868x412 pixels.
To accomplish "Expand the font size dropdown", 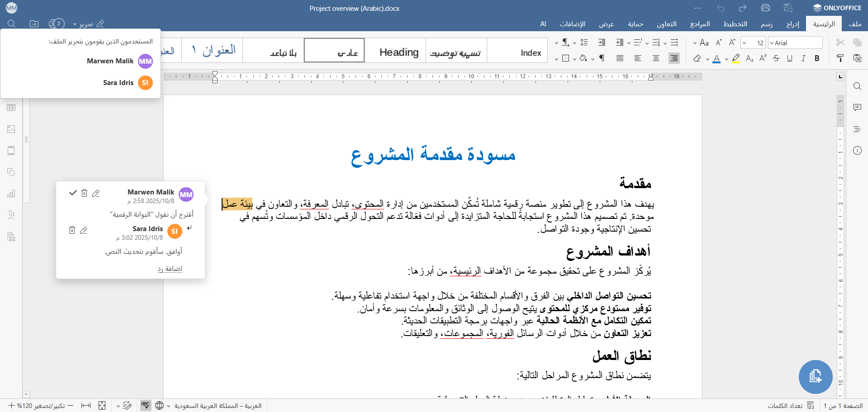I will 745,43.
